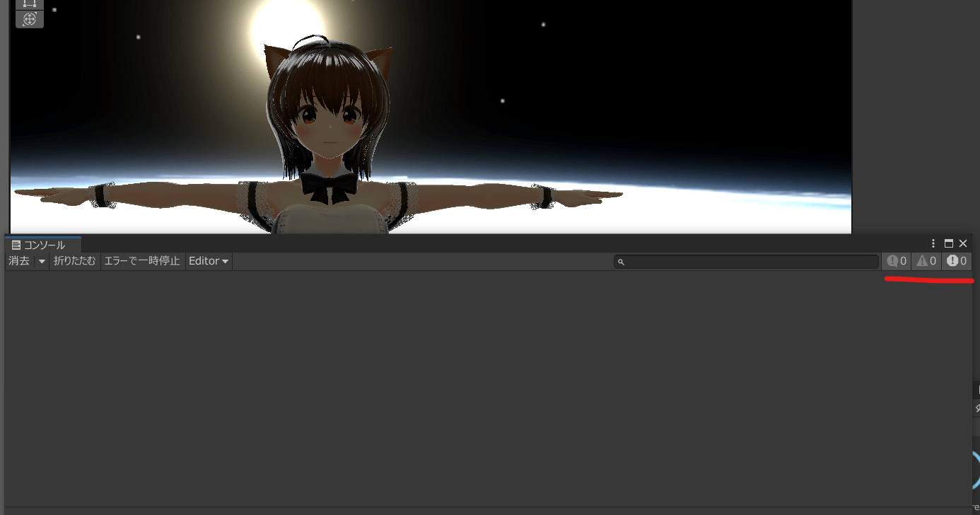Maximize the コンソール panel
This screenshot has height=515, width=980.
click(949, 243)
